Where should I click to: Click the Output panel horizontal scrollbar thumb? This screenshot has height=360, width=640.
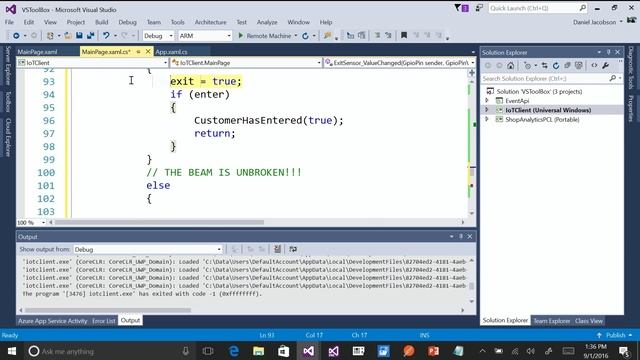[x=108, y=310]
